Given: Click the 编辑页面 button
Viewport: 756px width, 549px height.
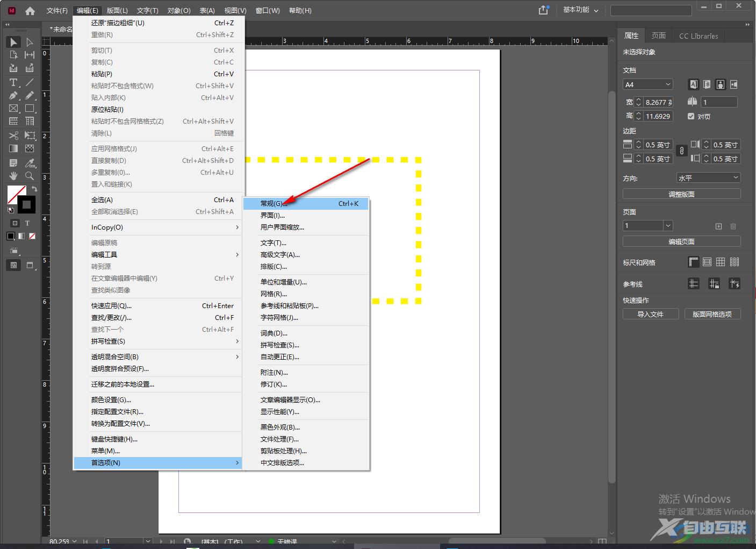Looking at the screenshot, I should pyautogui.click(x=681, y=242).
